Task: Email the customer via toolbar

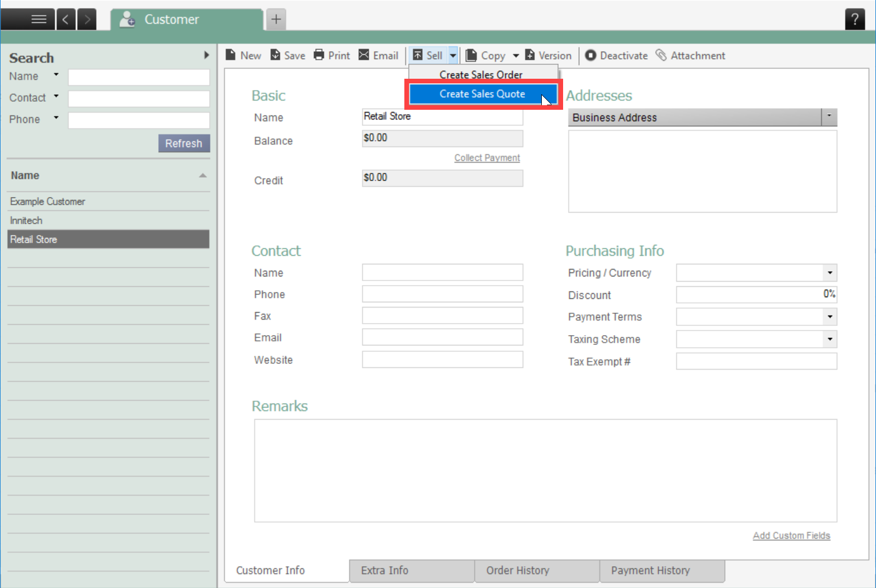Action: tap(378, 55)
